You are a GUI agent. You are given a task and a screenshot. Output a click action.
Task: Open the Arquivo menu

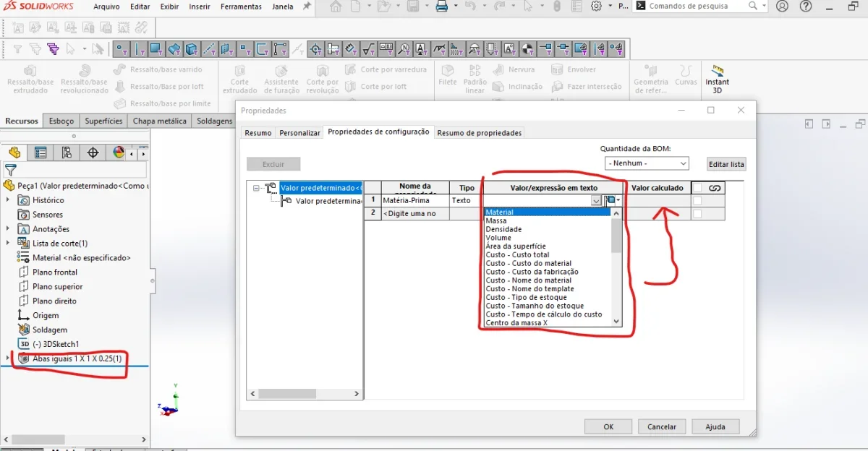tap(106, 7)
